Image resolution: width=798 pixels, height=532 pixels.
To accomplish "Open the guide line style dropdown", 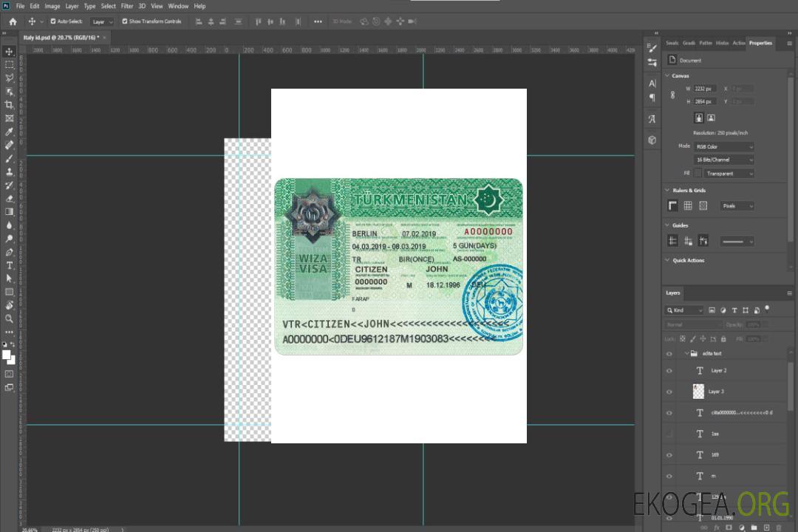I will click(737, 242).
